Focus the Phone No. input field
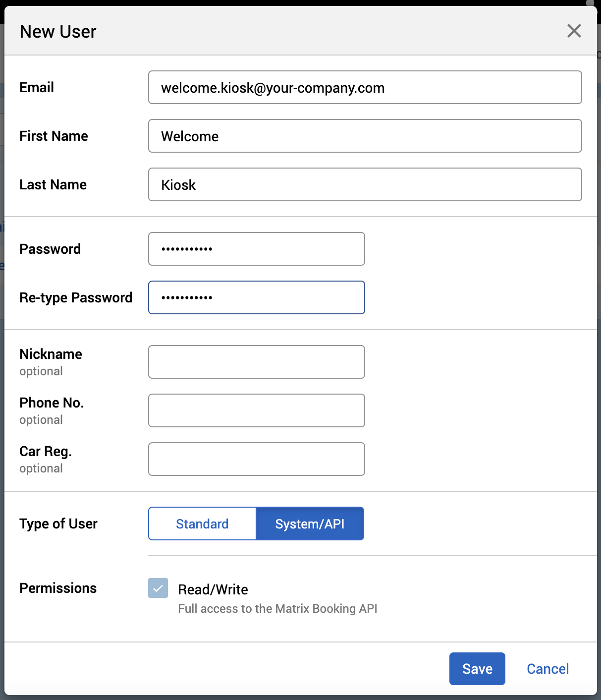The image size is (601, 700). (x=256, y=411)
